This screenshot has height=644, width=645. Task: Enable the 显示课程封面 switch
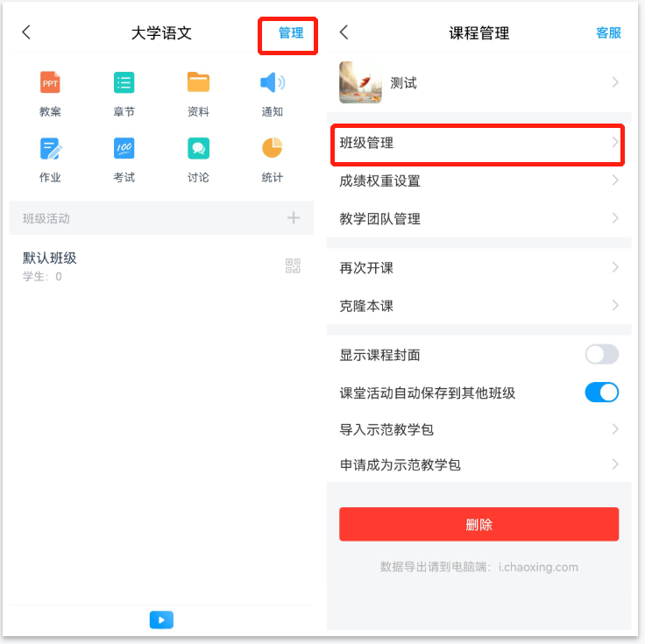(601, 355)
